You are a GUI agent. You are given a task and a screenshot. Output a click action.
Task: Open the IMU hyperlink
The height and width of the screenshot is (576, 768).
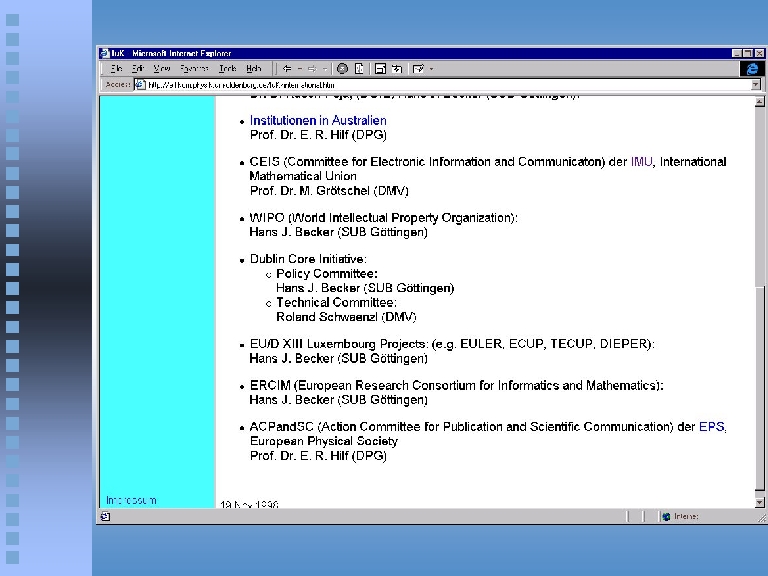tap(641, 162)
